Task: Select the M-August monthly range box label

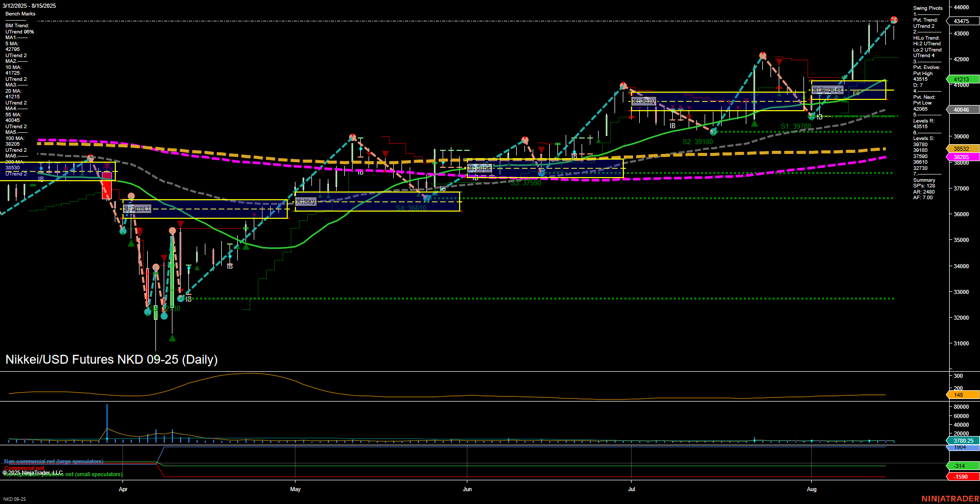Action: coord(827,90)
